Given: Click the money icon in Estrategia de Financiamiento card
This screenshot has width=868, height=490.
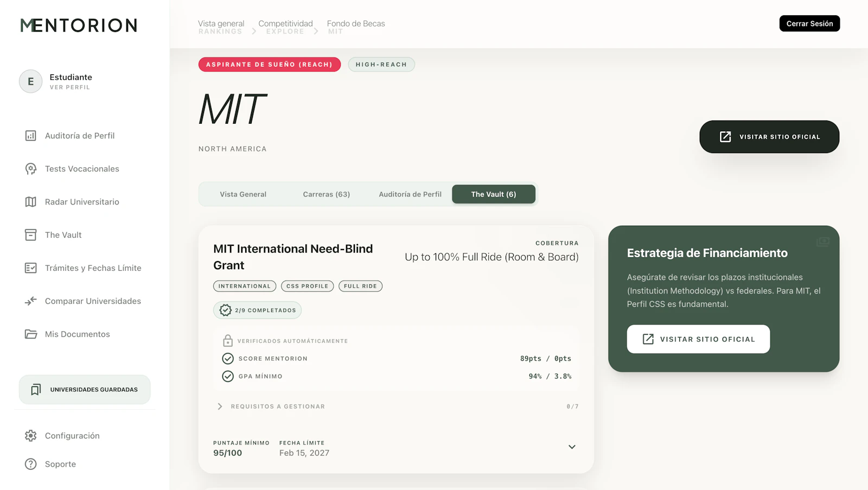Looking at the screenshot, I should (823, 242).
